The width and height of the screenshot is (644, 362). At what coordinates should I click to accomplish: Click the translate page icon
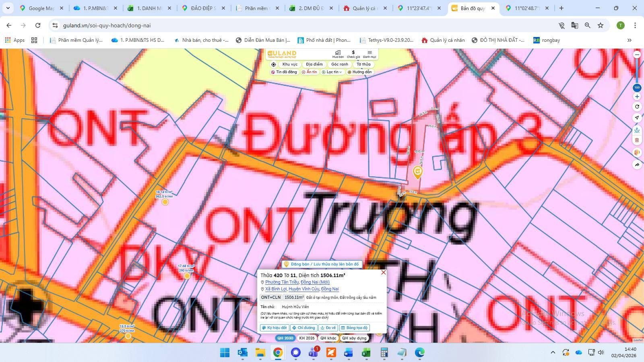pyautogui.click(x=574, y=25)
